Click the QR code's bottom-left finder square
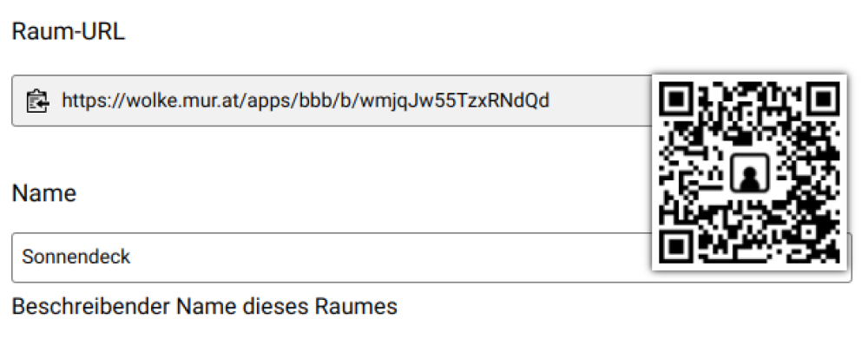868x345 pixels. (x=676, y=245)
